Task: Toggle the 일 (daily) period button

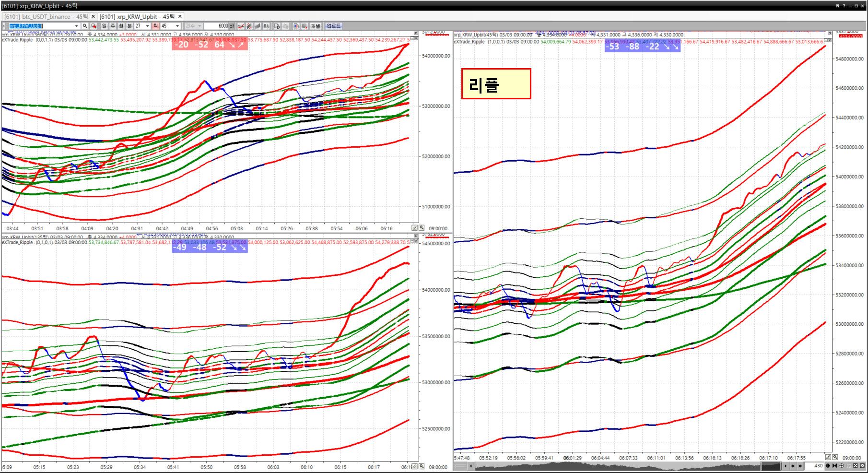Action: [104, 26]
